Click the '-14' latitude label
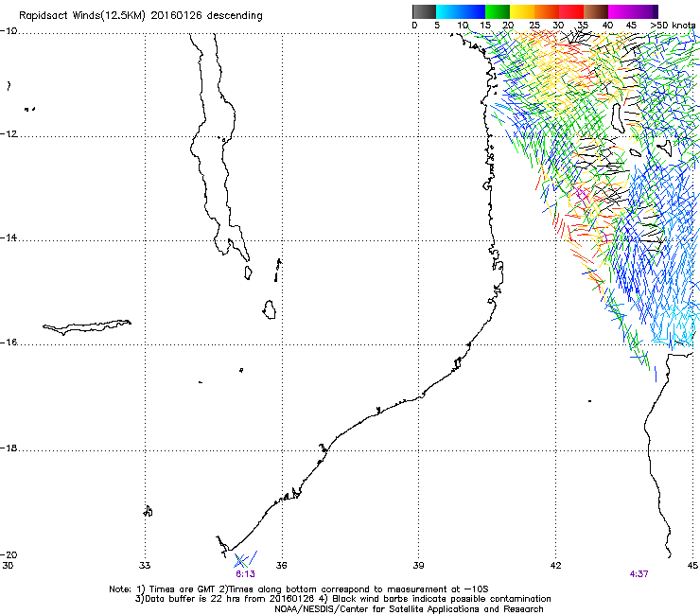The image size is (700, 615). coord(9,237)
